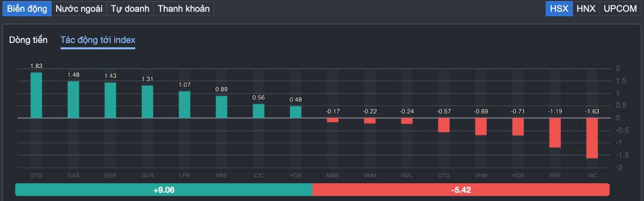Click the 0.89 value above VRE
Screen dimensions: 644x201
(222, 89)
